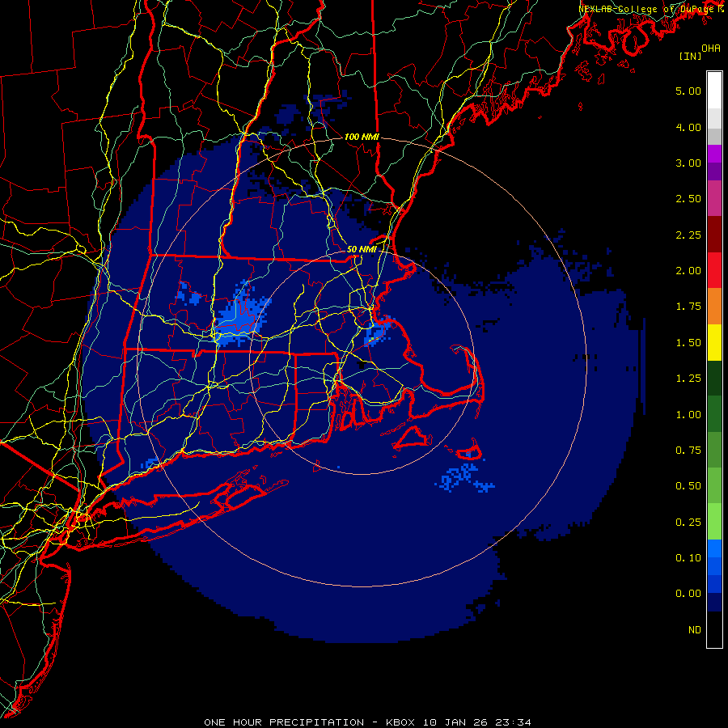The image size is (728, 728).
Task: Select the ND legend label
Action: [x=695, y=630]
